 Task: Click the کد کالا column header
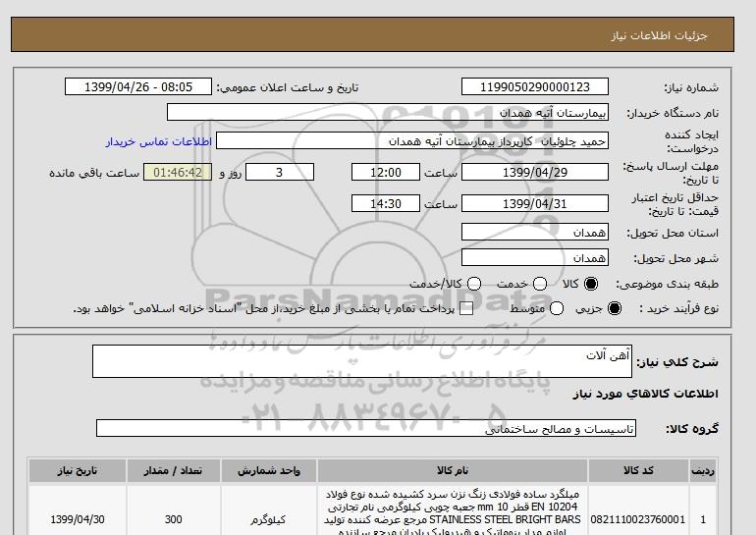[x=638, y=470]
